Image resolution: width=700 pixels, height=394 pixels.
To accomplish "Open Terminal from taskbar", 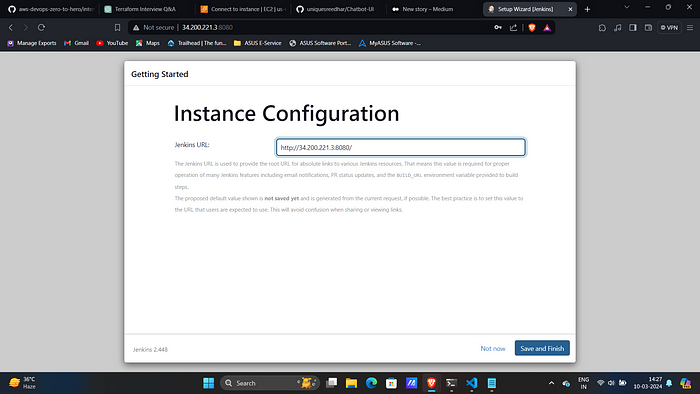I will pos(451,383).
